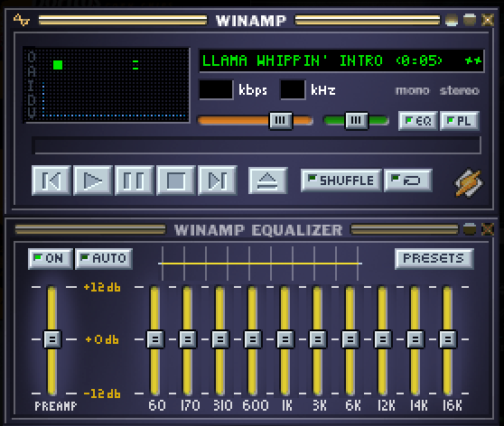Click the I file info clutterbar letter
Image resolution: width=504 pixels, height=426 pixels.
coord(32,86)
